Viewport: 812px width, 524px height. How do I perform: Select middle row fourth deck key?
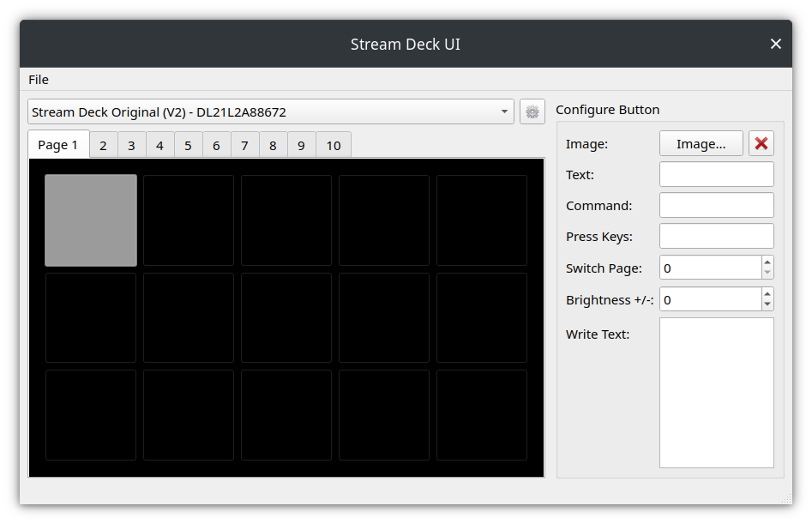pos(384,317)
